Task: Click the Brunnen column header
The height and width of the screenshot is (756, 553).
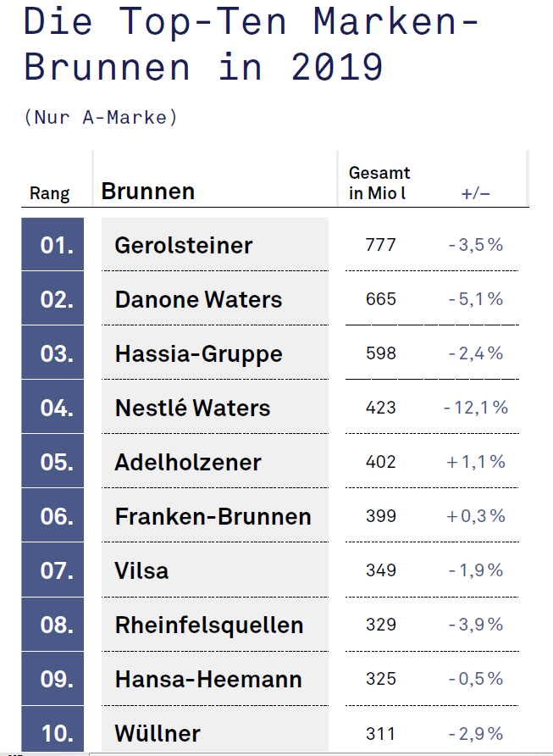Action: pyautogui.click(x=148, y=192)
